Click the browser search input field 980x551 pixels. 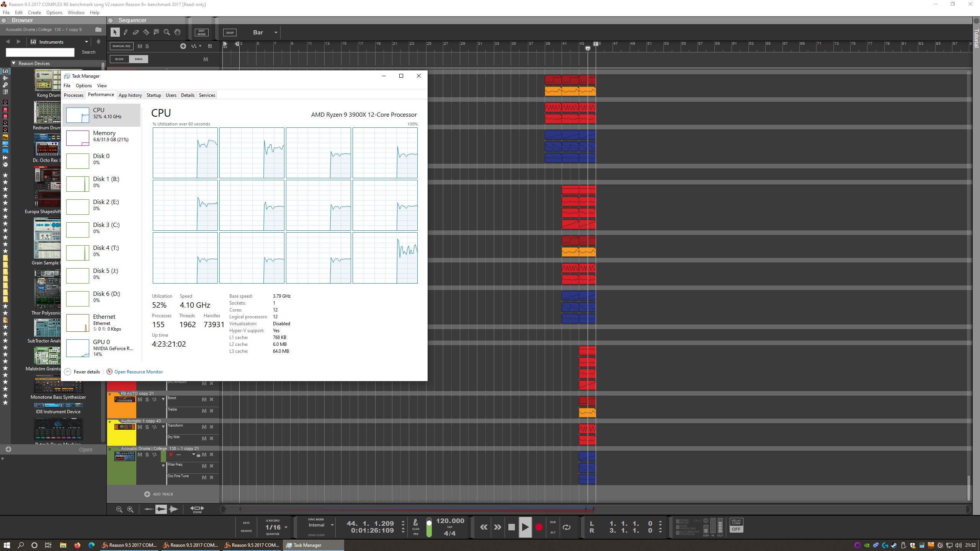pyautogui.click(x=40, y=52)
